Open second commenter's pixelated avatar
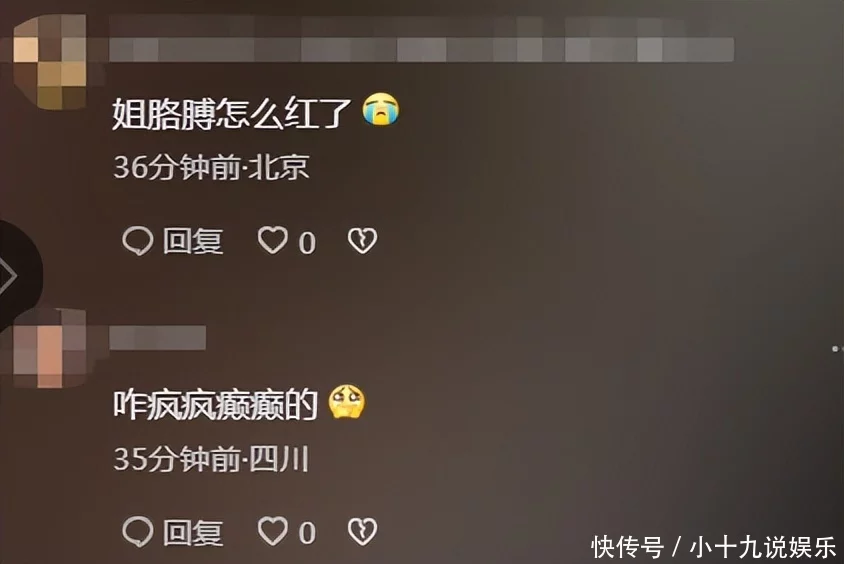The image size is (844, 564). pos(49,348)
